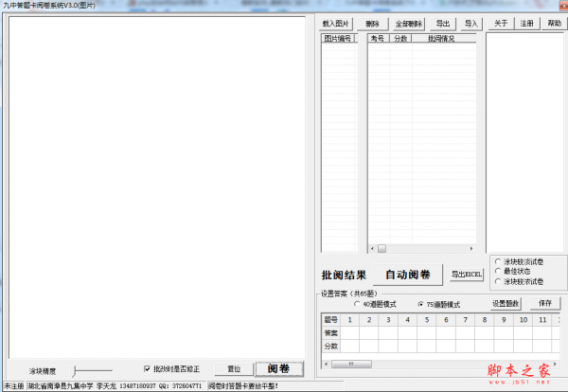Click answer cell for question 1

tap(349, 333)
